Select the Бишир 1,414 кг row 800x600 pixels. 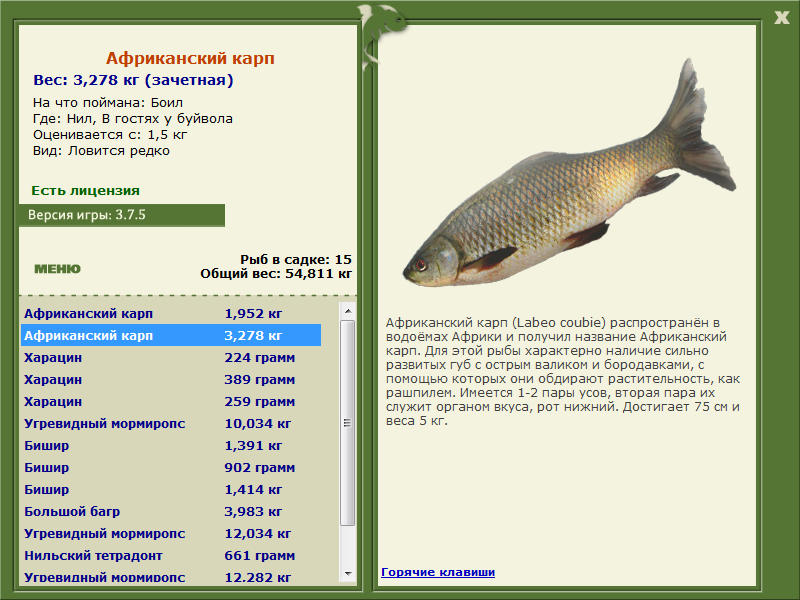(x=171, y=489)
